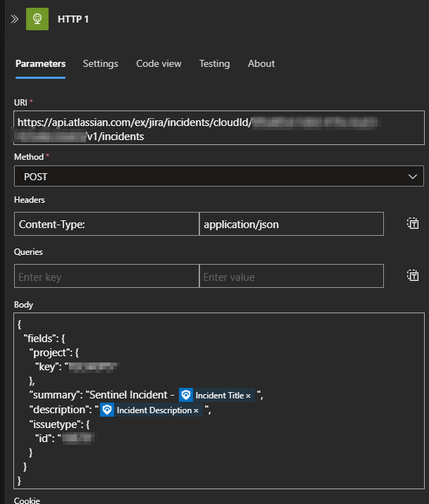Click the Cookie label
Viewport: 429px width, 504px height.
pyautogui.click(x=27, y=500)
